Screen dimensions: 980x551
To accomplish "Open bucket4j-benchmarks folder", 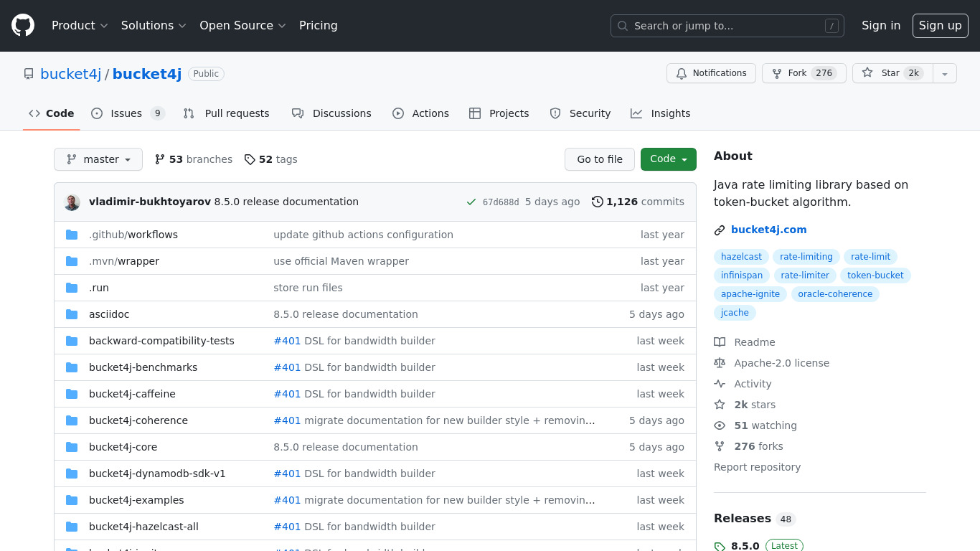I will point(143,367).
